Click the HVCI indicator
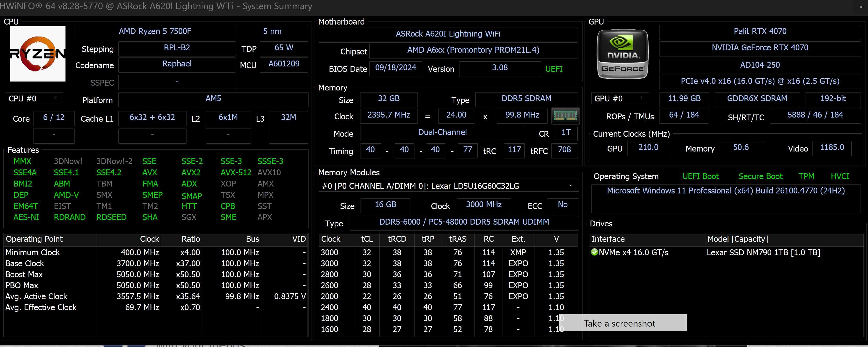868x347 pixels. click(840, 176)
